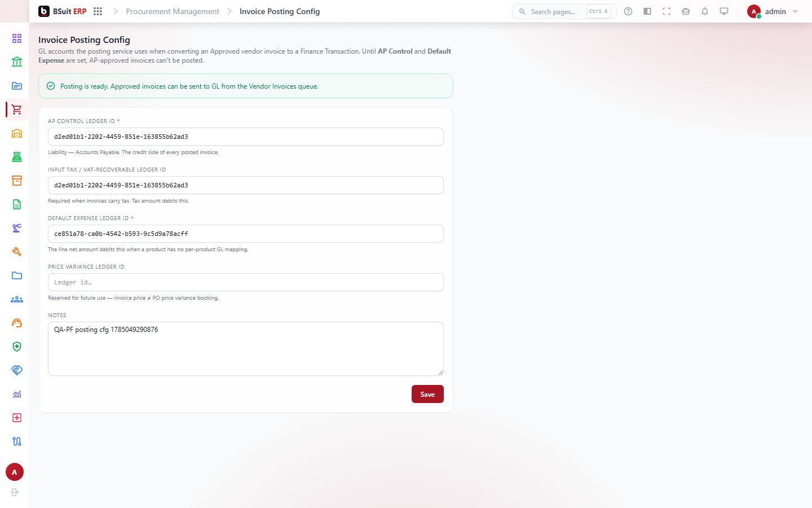Click the handshake icon in sidebar
812x508 pixels.
coord(17,370)
